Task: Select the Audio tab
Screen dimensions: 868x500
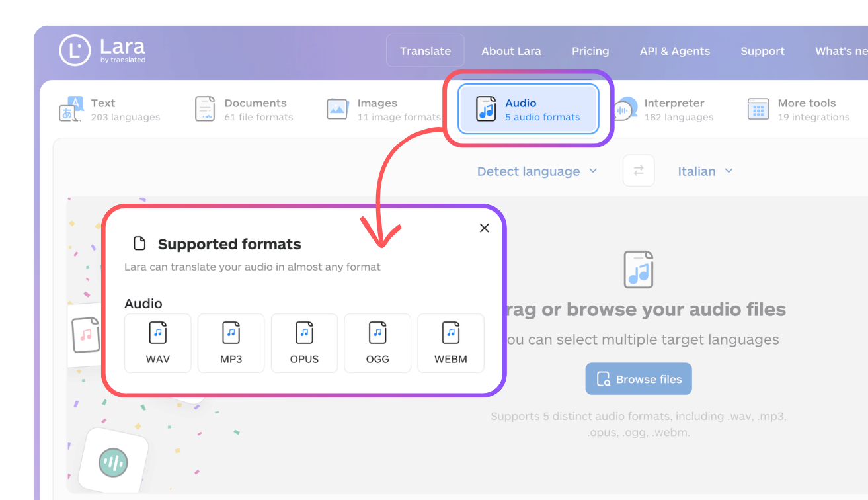Action: [528, 109]
